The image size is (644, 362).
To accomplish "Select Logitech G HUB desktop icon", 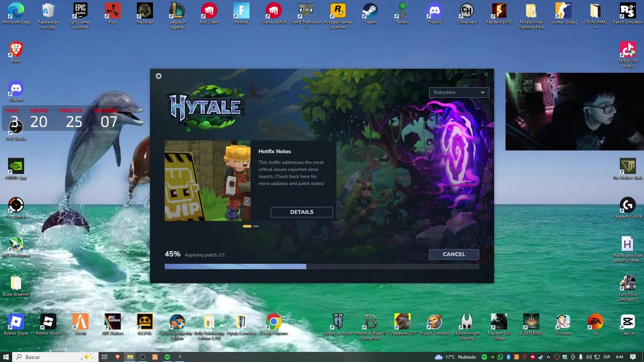I will tap(627, 208).
